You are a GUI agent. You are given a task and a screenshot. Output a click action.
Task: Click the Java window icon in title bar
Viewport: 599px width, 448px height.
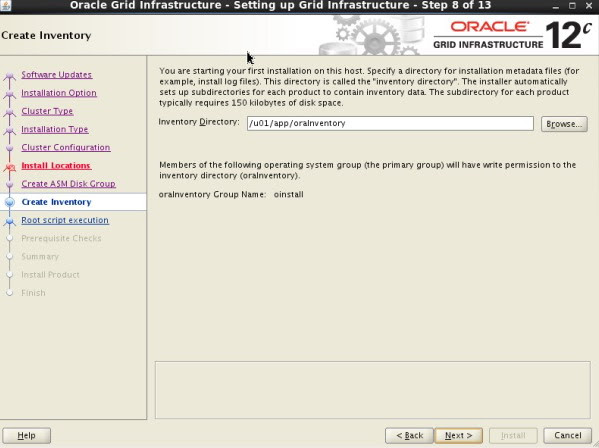[6, 5]
